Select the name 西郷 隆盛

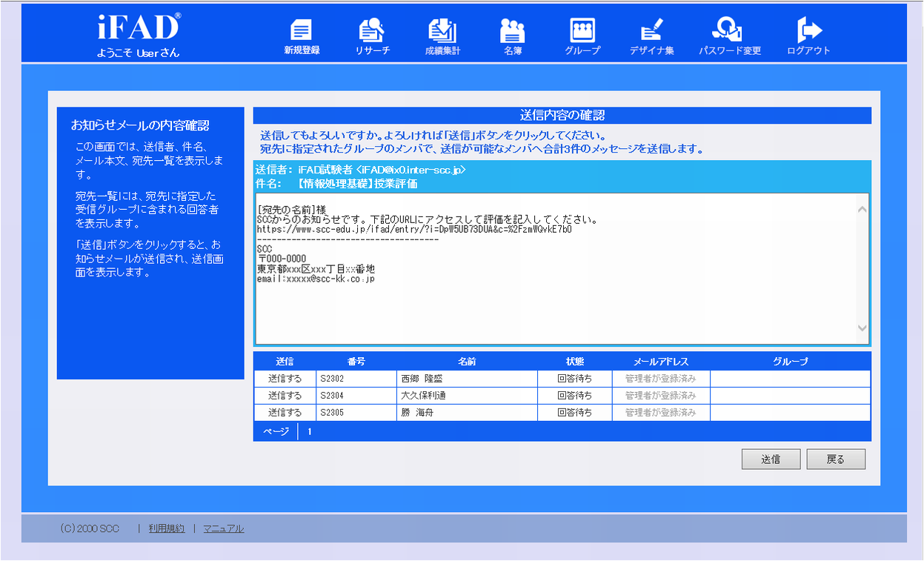(422, 378)
